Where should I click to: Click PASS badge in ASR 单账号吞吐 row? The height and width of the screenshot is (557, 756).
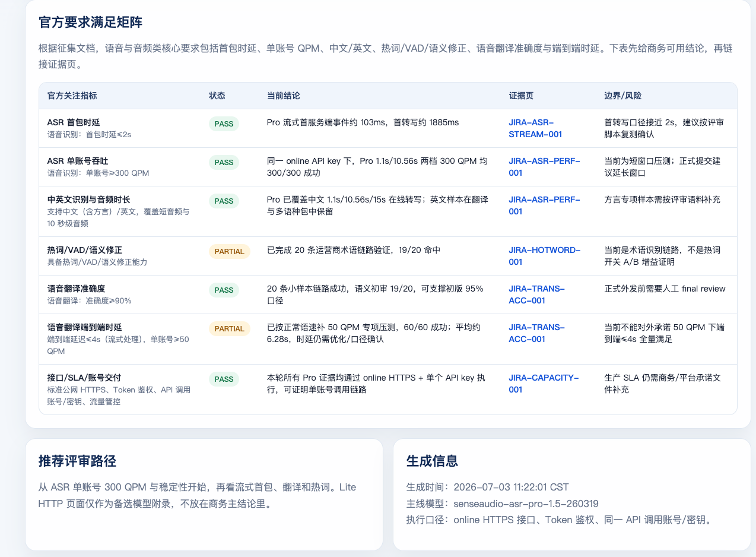click(224, 162)
